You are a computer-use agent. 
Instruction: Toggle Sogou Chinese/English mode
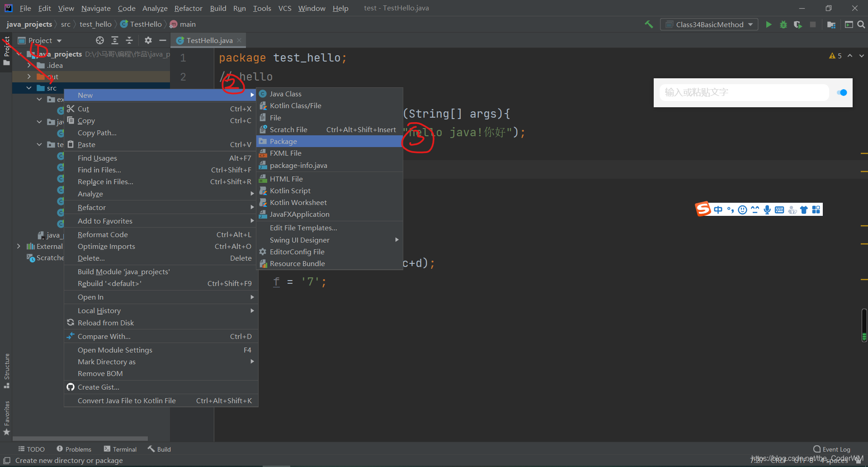[x=718, y=210]
